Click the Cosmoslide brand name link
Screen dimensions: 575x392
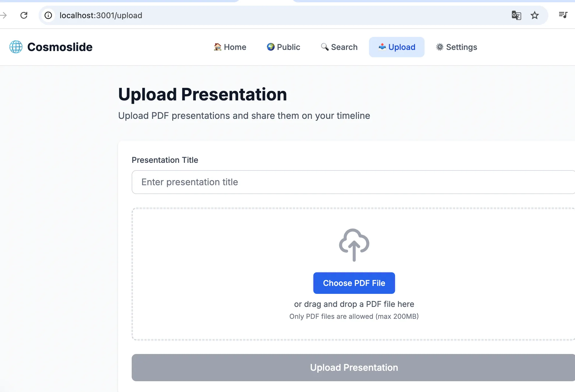point(60,47)
